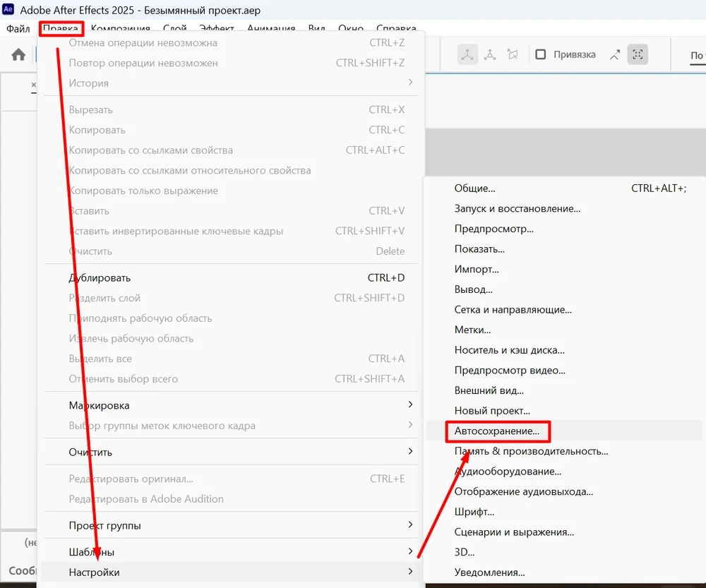
Task: Open the Вид menu
Action: click(316, 29)
